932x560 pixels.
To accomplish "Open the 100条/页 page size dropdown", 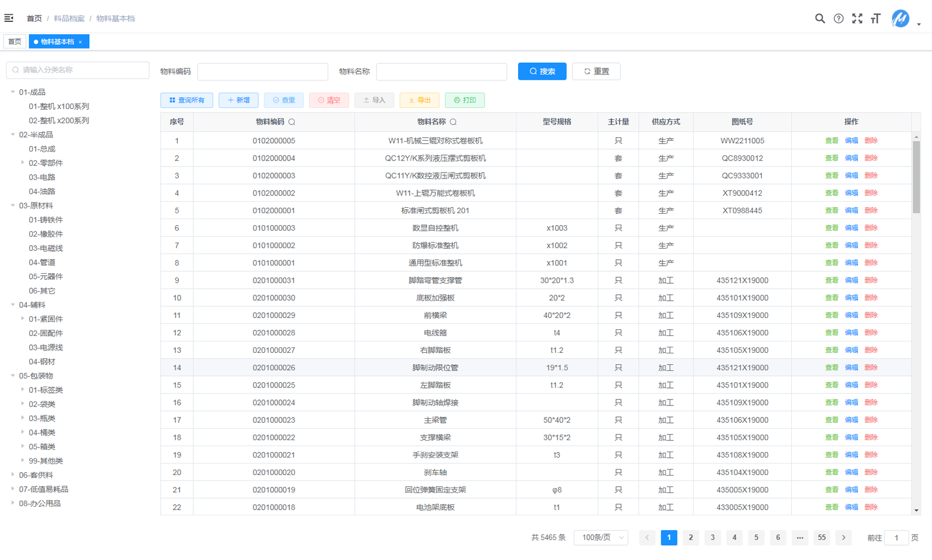I will pos(601,538).
